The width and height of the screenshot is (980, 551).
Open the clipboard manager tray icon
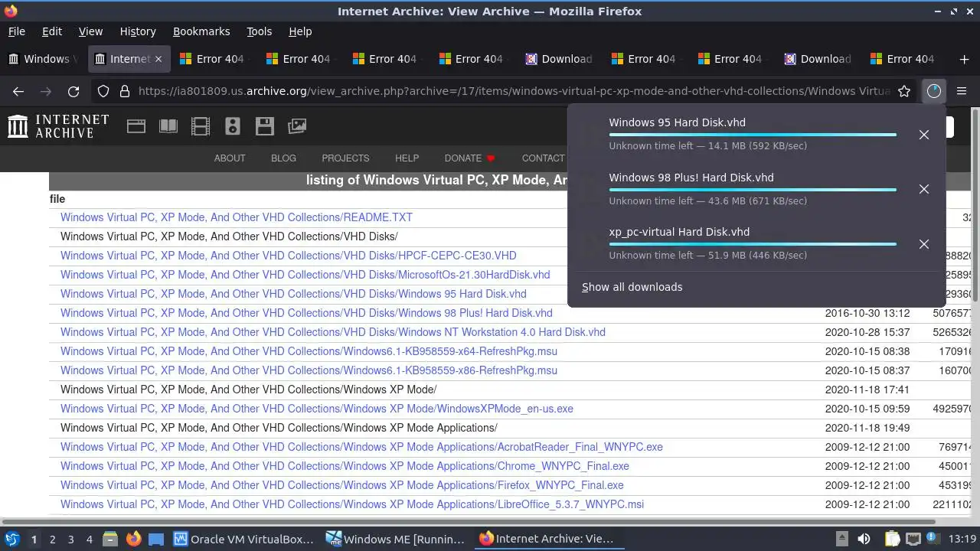pyautogui.click(x=891, y=539)
